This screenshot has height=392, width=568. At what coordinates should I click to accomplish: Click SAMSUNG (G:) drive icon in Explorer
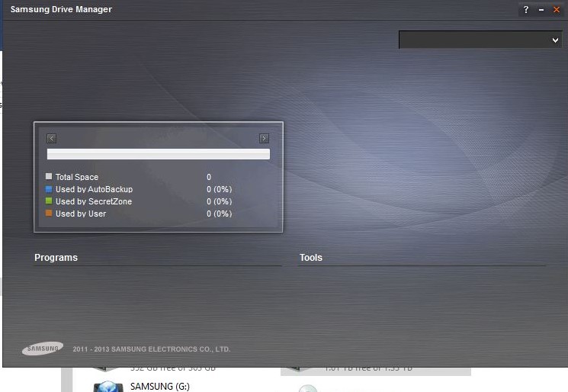(108, 387)
